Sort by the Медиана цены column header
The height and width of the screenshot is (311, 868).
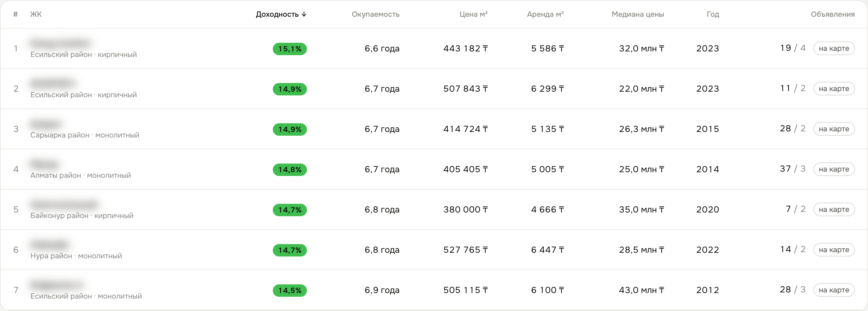[x=638, y=14]
